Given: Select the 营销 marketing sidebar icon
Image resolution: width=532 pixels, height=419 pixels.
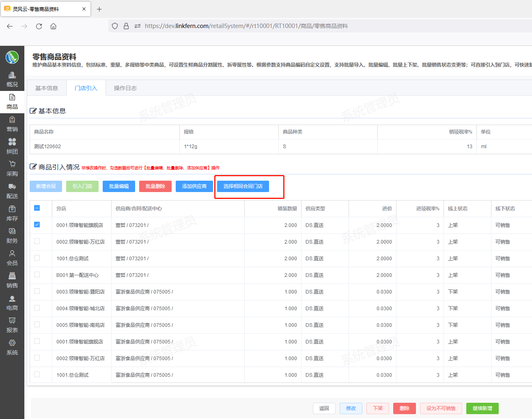Looking at the screenshot, I should (12, 124).
